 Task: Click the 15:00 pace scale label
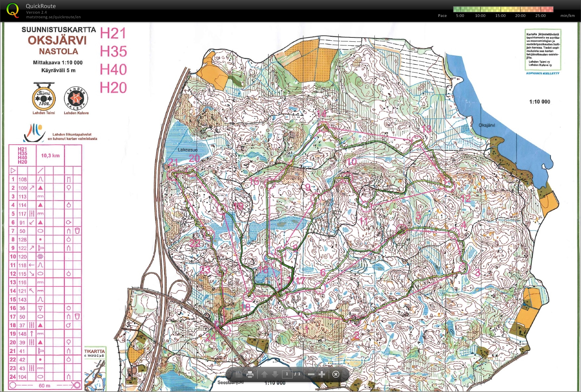click(x=500, y=16)
